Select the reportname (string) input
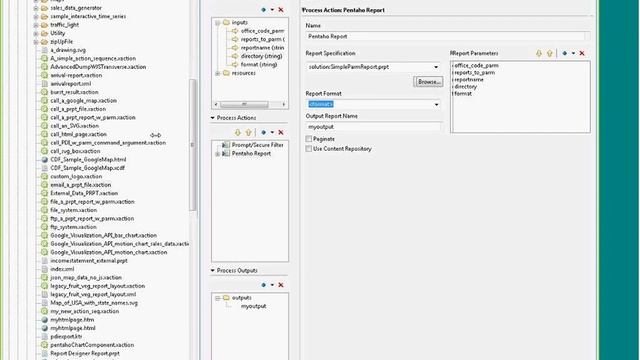The height and width of the screenshot is (360, 640). tap(262, 48)
